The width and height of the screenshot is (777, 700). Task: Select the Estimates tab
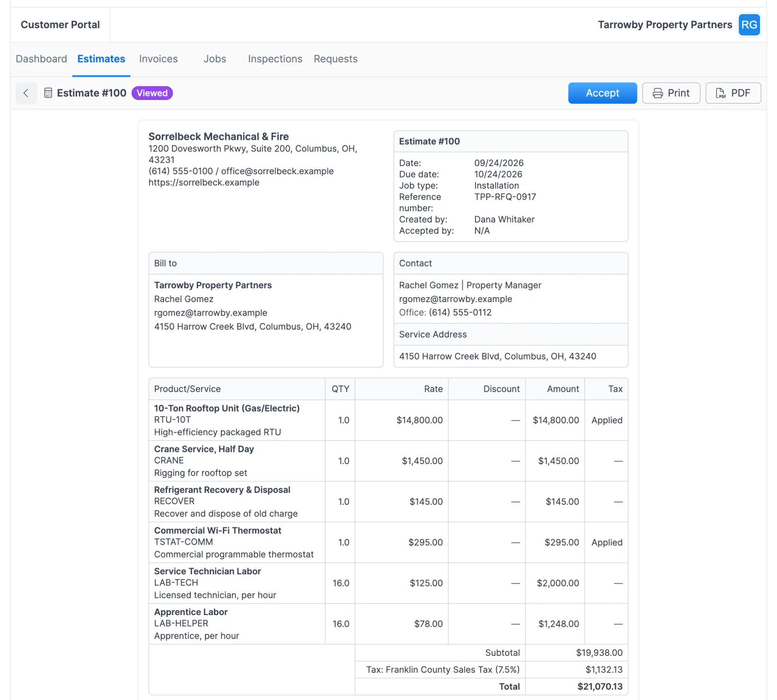101,59
